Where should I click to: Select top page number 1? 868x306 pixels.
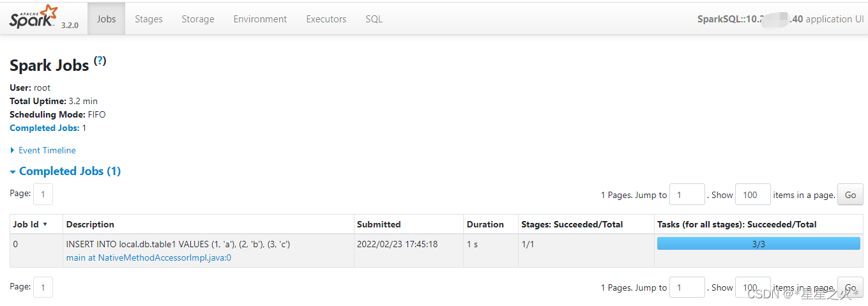(x=43, y=194)
